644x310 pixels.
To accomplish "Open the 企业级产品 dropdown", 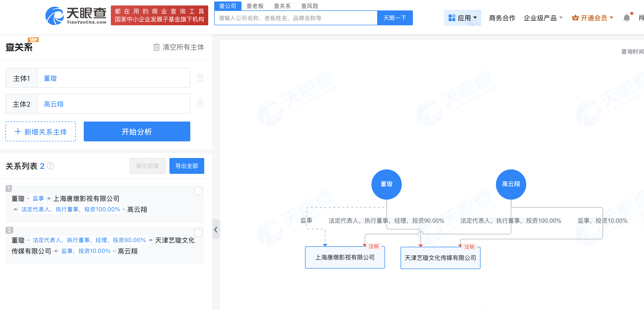I will 543,18.
